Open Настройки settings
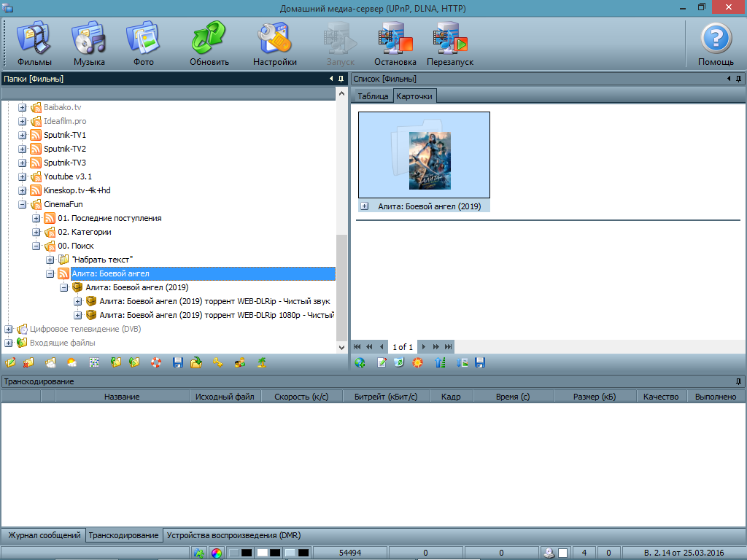 coord(275,44)
